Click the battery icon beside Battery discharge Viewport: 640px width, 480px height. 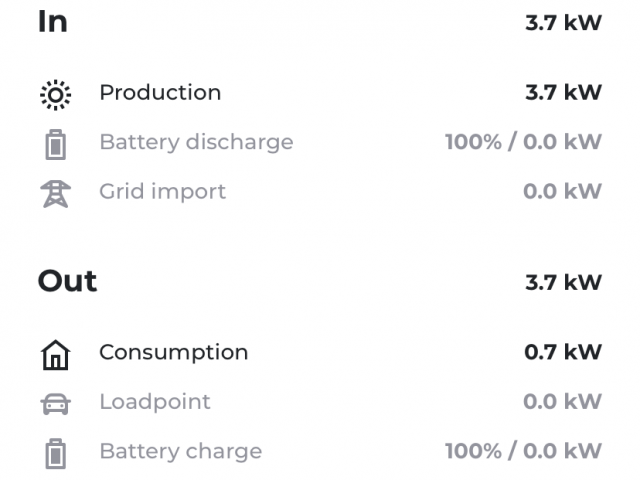pyautogui.click(x=56, y=144)
